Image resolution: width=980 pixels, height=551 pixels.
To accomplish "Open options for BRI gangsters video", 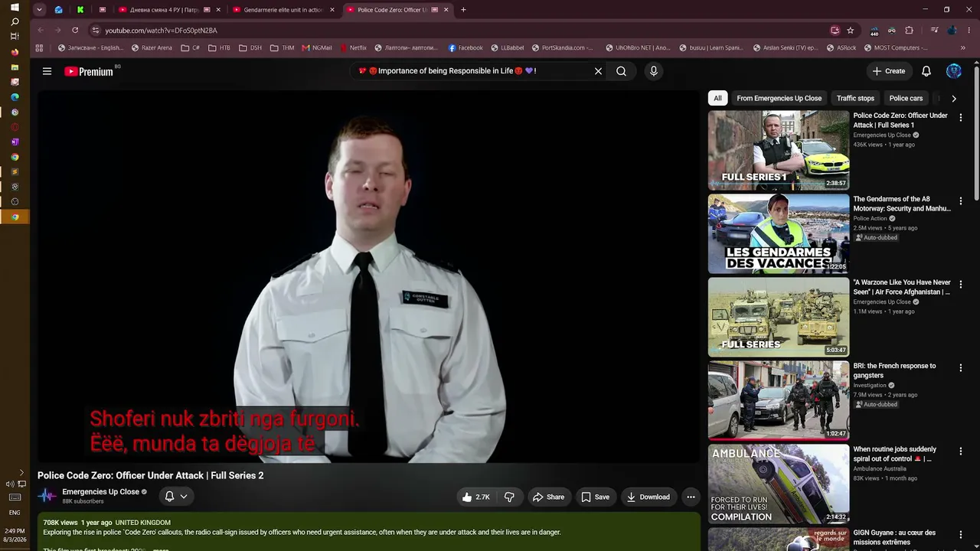I will [x=961, y=367].
